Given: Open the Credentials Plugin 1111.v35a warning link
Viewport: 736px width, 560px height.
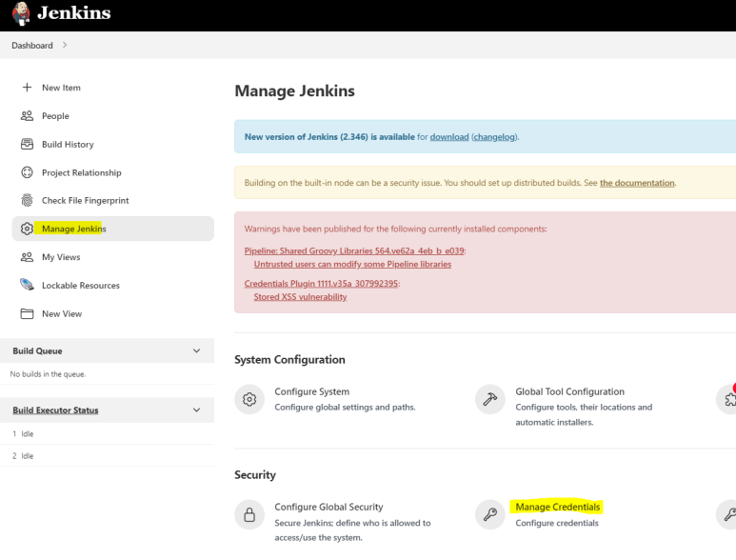Looking at the screenshot, I should click(x=321, y=284).
